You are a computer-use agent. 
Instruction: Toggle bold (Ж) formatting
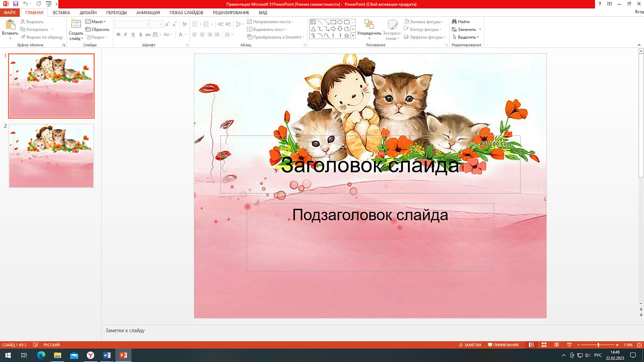[x=118, y=35]
